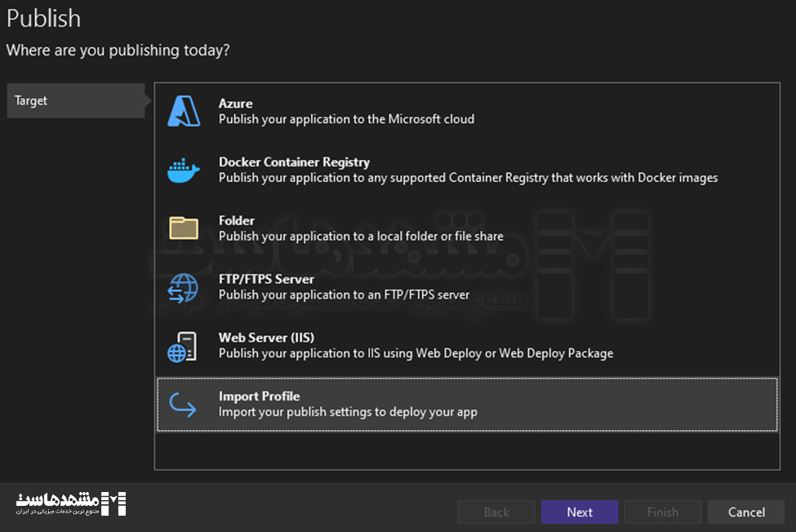Click the import publish settings description
This screenshot has width=796, height=532.
(x=348, y=412)
